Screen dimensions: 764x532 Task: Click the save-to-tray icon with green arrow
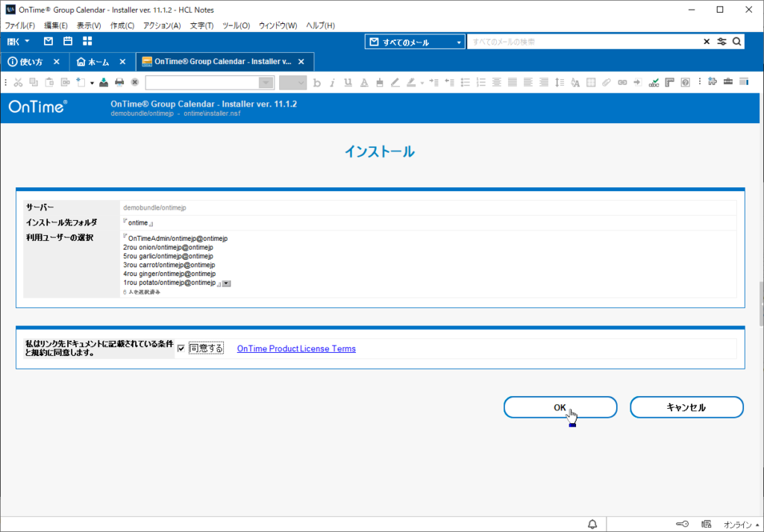pos(104,82)
